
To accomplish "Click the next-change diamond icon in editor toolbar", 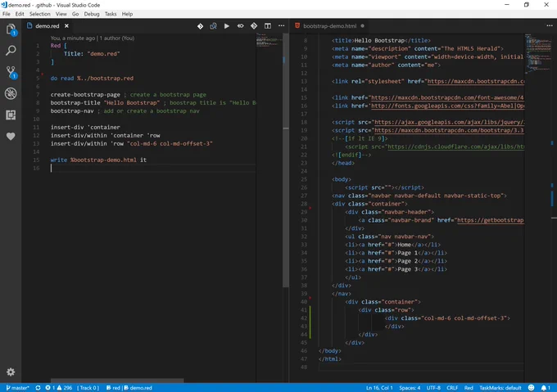I will tap(254, 26).
